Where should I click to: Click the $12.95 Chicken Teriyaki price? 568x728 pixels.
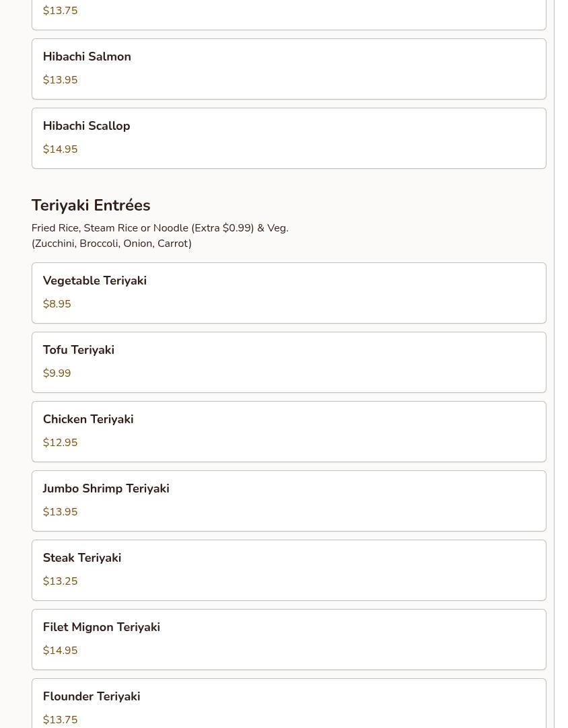pos(61,443)
